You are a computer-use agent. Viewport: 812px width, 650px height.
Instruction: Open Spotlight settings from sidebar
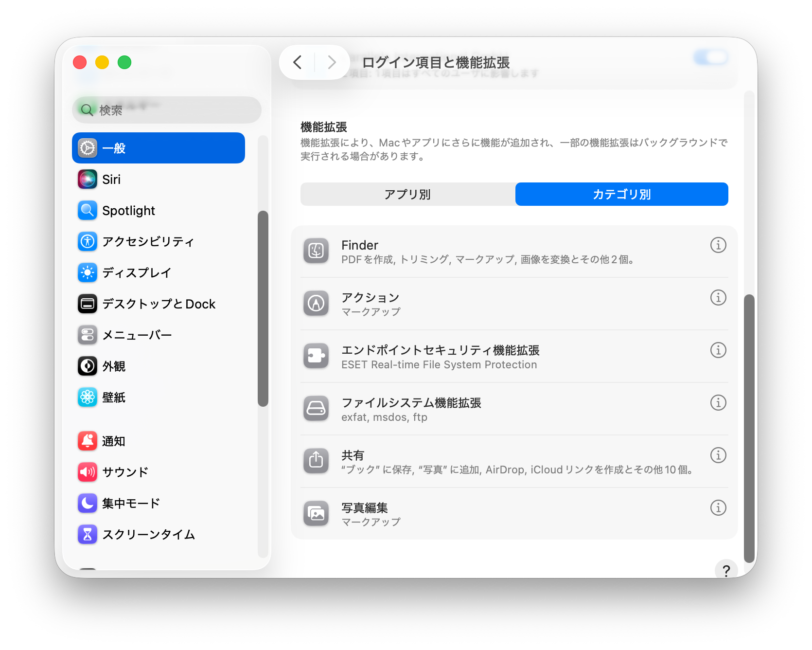click(128, 211)
